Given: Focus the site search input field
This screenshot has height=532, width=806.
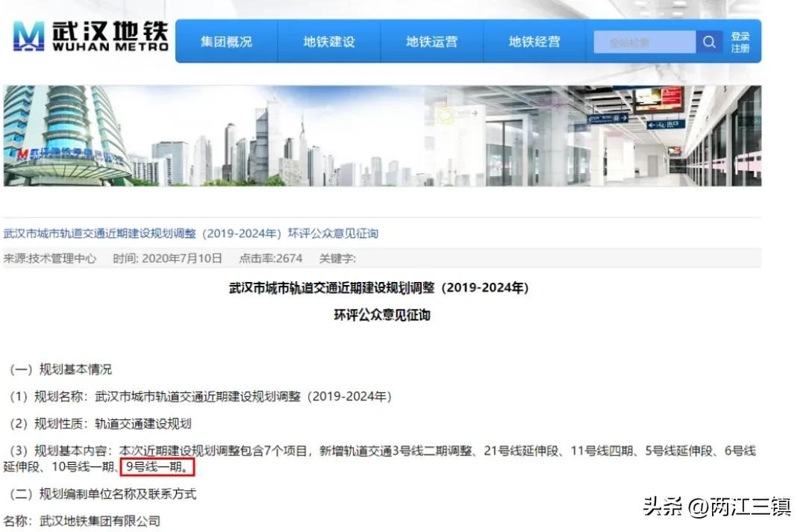Looking at the screenshot, I should [x=645, y=42].
